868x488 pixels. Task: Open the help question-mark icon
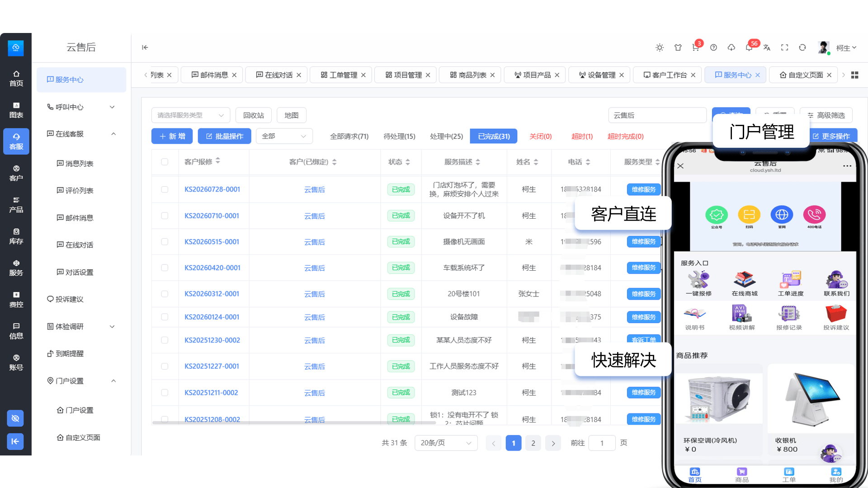(713, 47)
